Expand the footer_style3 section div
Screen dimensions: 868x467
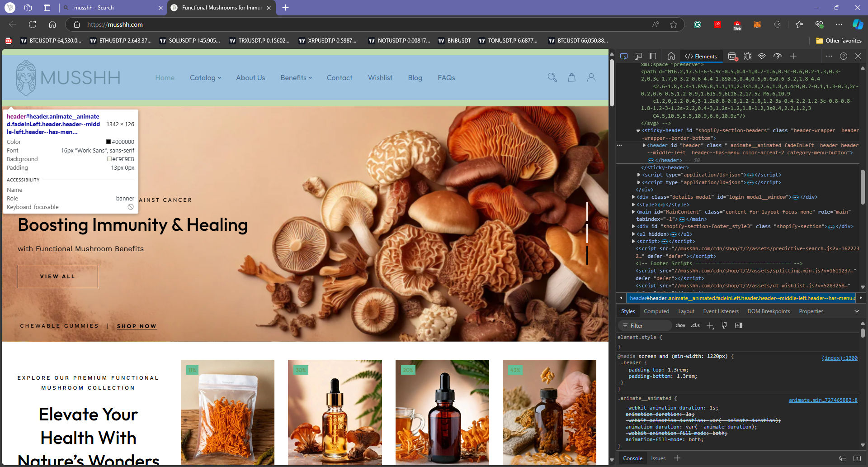633,226
